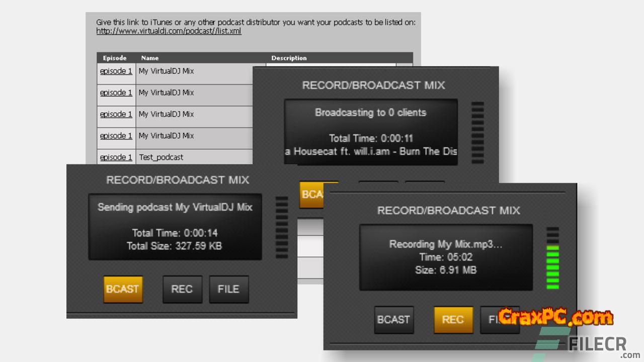
Task: Click the scrolling 'Housecat ft. will.i.am' track title
Action: tap(371, 151)
